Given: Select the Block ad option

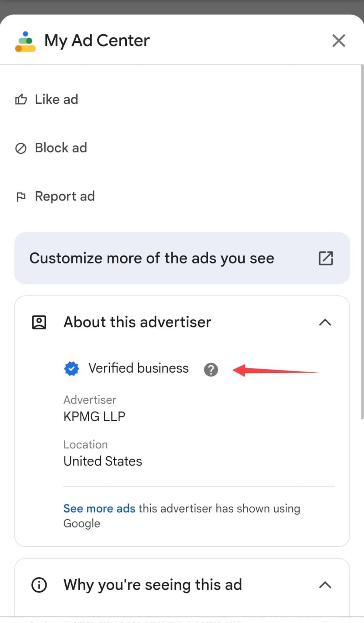Looking at the screenshot, I should [x=61, y=148].
